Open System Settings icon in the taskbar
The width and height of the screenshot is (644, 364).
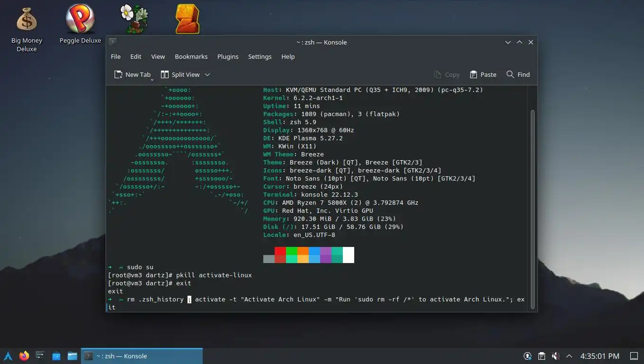click(40, 356)
